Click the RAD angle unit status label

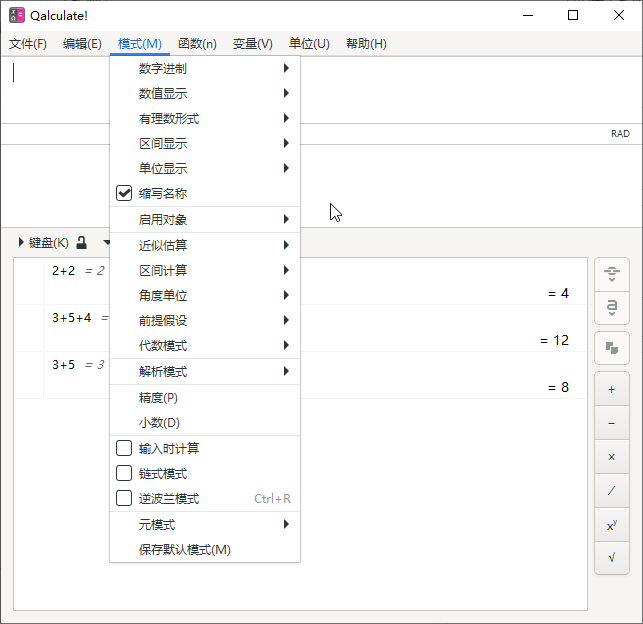click(x=620, y=134)
